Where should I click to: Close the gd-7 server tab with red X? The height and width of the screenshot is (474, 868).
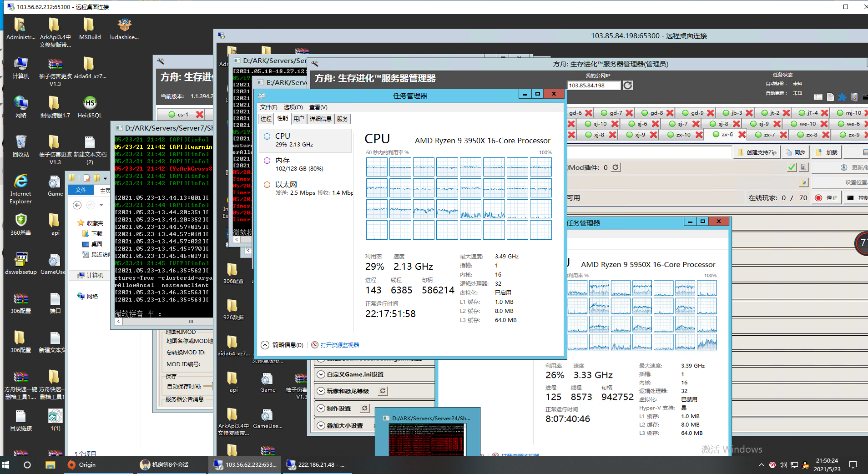pyautogui.click(x=629, y=113)
